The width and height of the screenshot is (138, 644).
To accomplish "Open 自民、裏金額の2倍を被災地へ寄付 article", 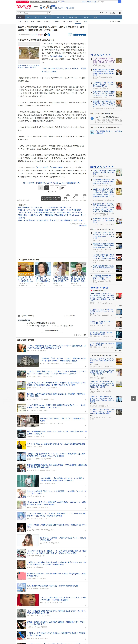I will click(52, 586).
